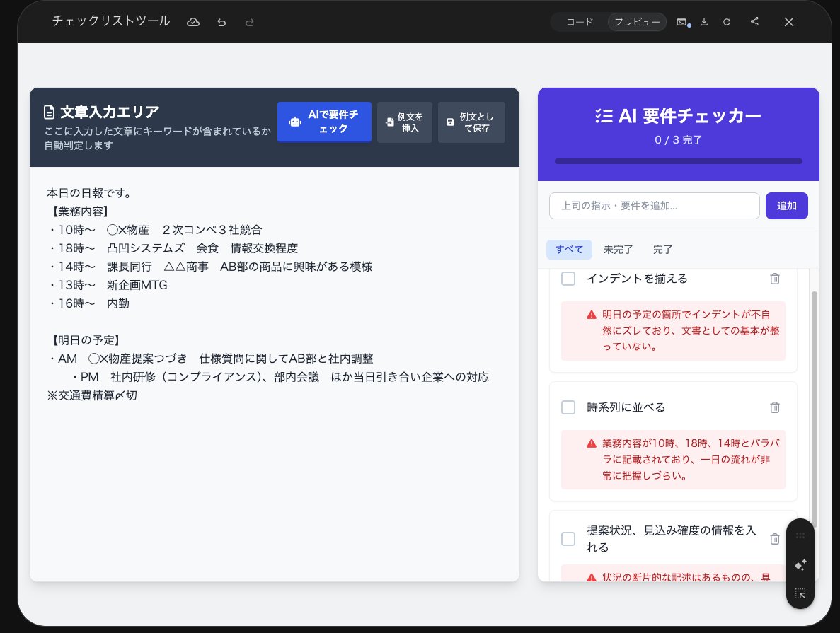The image size is (840, 633).
Task: Click the line ・AM ○×物産提案つづき
Action: (x=210, y=359)
